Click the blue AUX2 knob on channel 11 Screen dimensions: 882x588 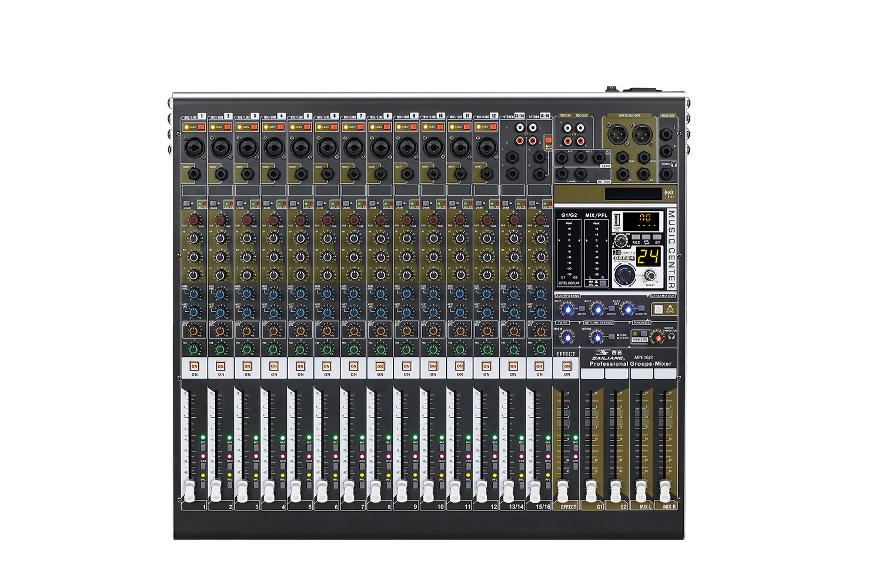coord(460,312)
